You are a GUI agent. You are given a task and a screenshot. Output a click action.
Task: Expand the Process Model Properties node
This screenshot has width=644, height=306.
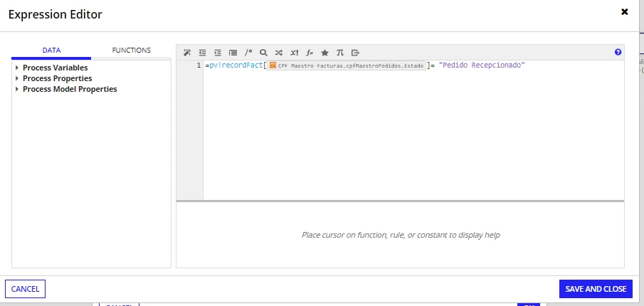pos(17,89)
